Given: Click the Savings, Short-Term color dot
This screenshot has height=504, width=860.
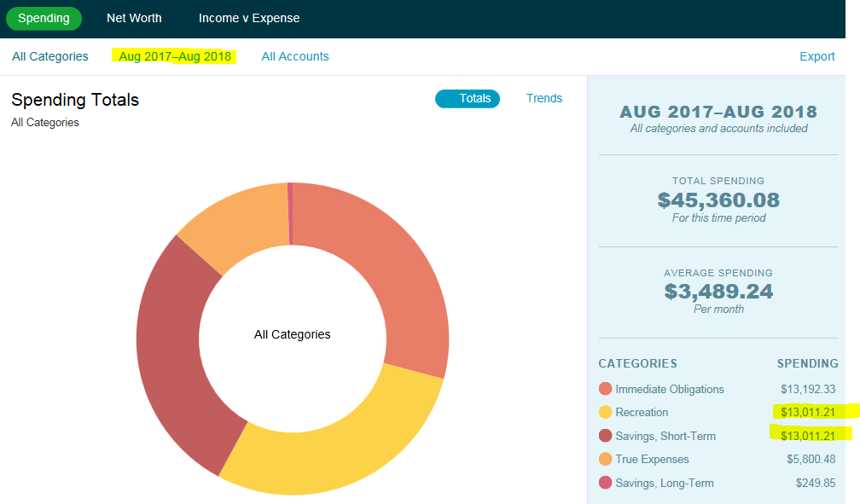Looking at the screenshot, I should point(605,436).
